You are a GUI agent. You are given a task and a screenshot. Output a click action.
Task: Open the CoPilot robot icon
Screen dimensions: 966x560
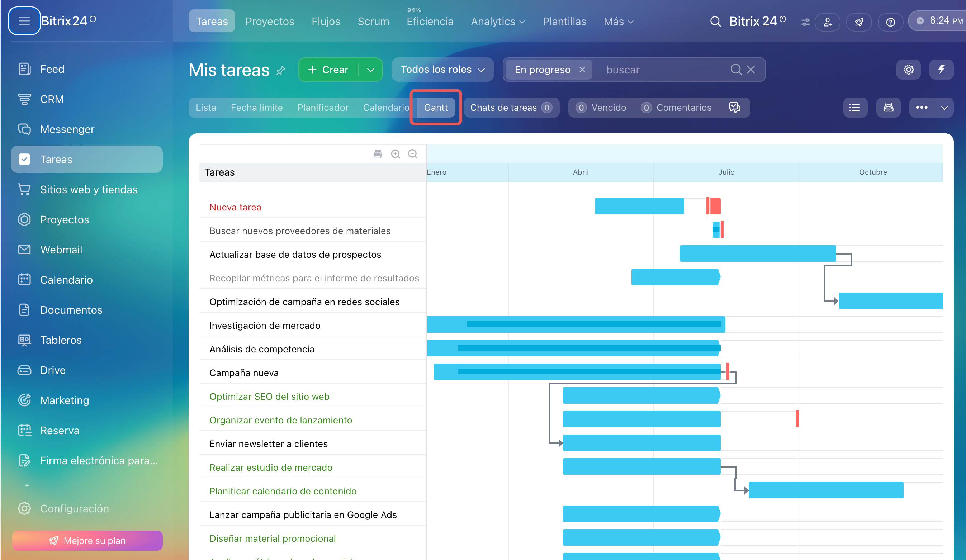tap(888, 108)
